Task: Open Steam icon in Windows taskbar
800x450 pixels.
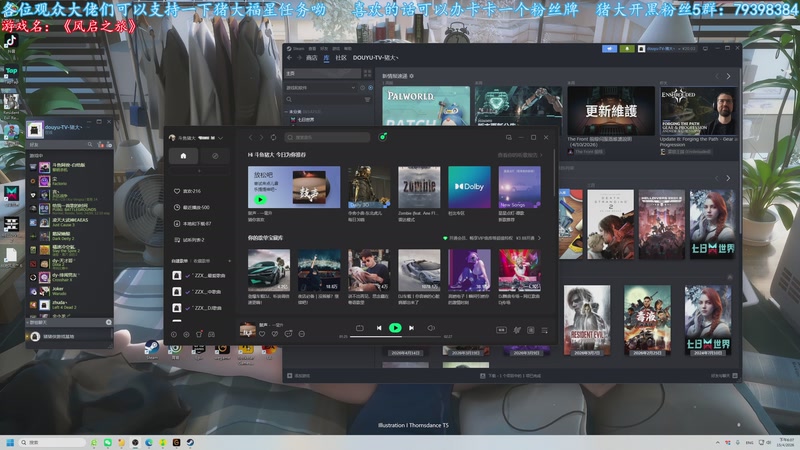Action: 190,442
